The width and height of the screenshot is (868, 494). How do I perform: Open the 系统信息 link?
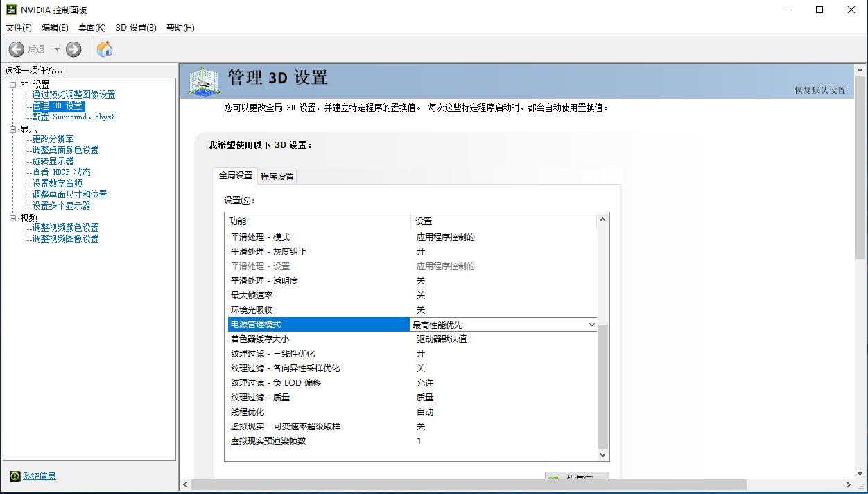(40, 476)
